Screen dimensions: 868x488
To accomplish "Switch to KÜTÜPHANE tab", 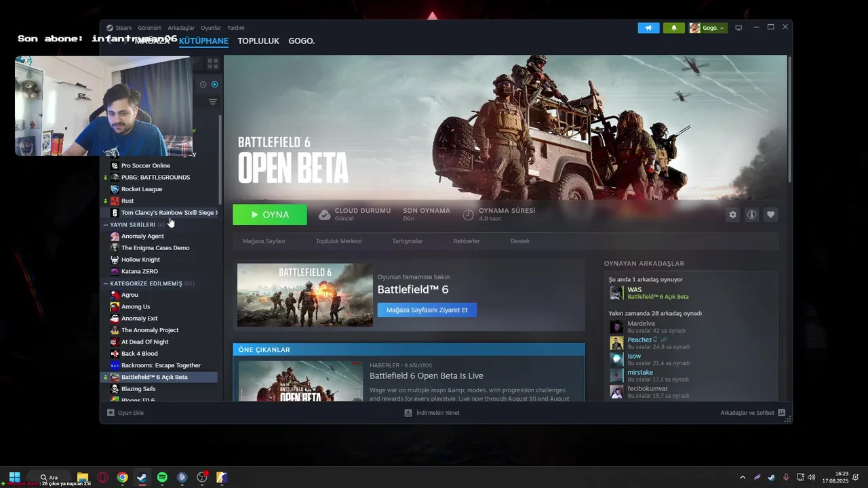I will (x=203, y=41).
